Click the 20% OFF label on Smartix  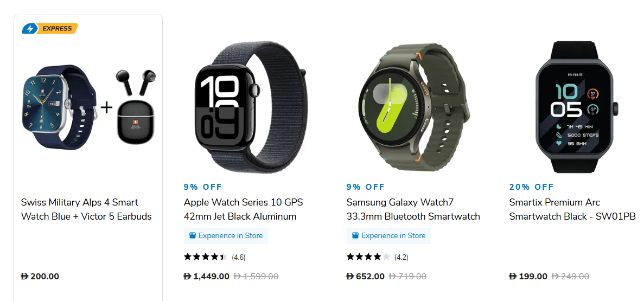(532, 187)
